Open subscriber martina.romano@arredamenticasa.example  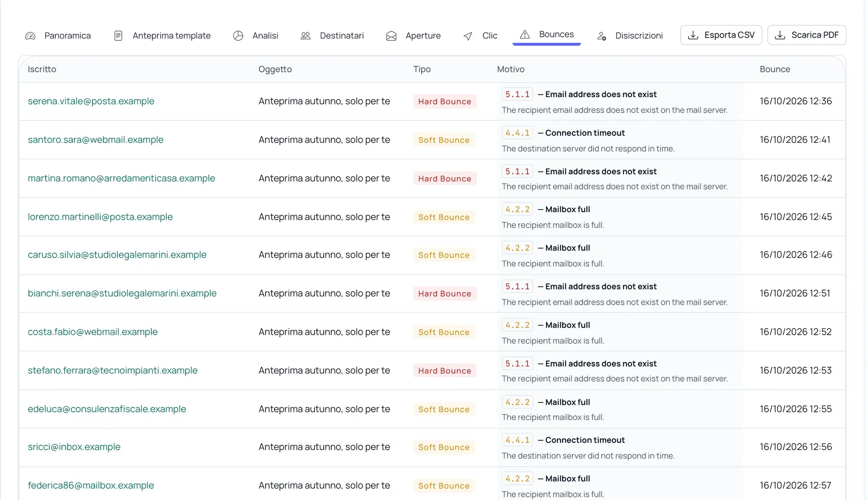click(x=121, y=178)
